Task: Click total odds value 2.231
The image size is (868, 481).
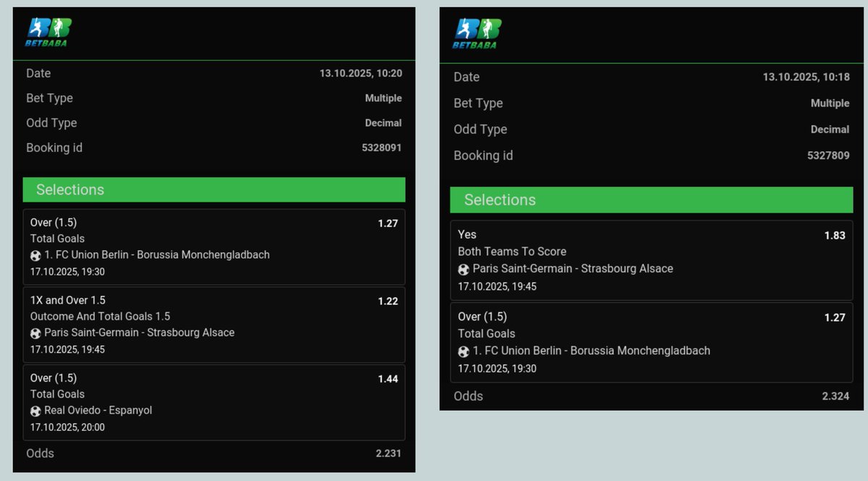Action: [388, 454]
